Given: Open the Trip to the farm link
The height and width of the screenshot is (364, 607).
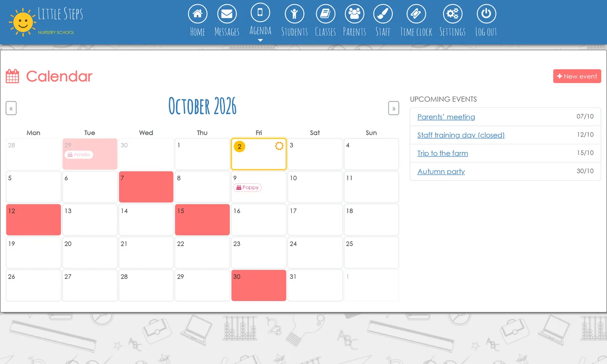Looking at the screenshot, I should [443, 153].
